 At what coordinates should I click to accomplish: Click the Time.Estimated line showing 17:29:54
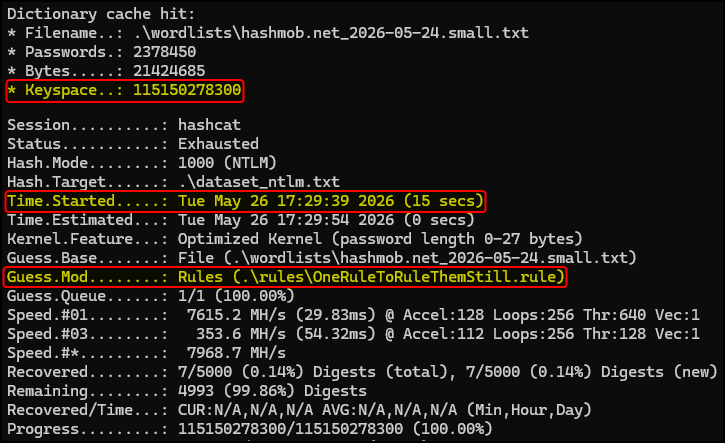pyautogui.click(x=241, y=220)
